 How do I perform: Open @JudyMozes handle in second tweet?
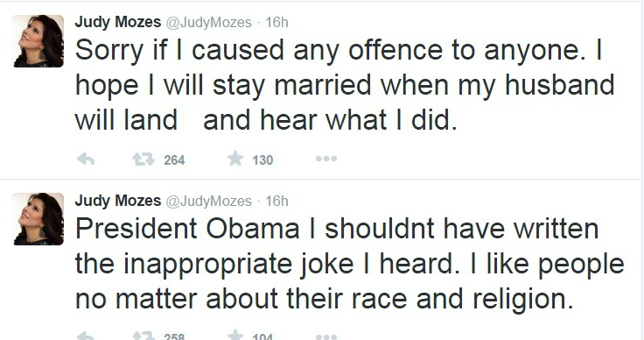click(208, 201)
